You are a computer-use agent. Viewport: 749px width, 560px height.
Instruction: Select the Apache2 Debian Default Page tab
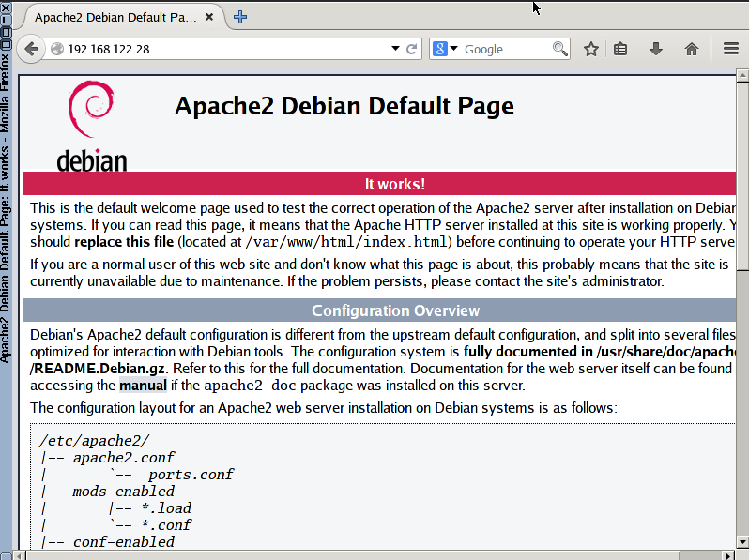coord(116,17)
